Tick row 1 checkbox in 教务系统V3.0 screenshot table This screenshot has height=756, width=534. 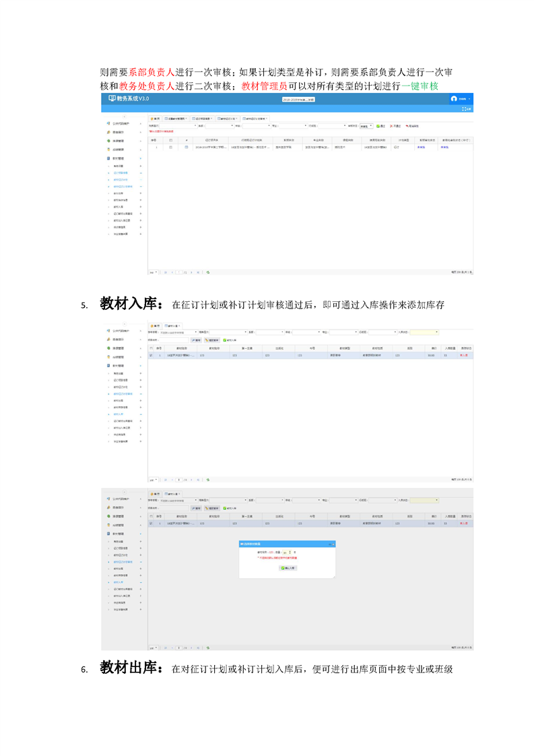[x=170, y=147]
